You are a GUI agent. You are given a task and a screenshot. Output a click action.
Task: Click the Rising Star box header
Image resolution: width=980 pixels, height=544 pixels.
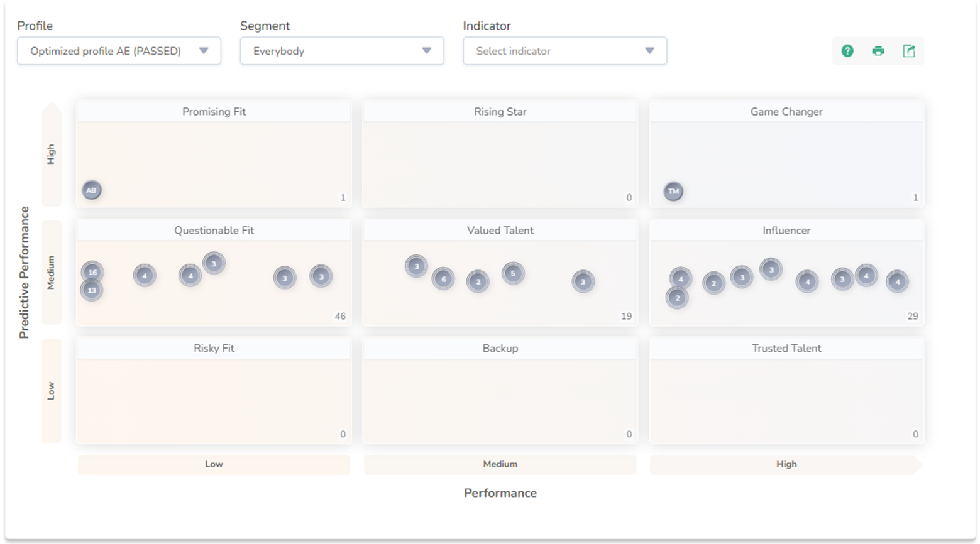[x=500, y=112]
